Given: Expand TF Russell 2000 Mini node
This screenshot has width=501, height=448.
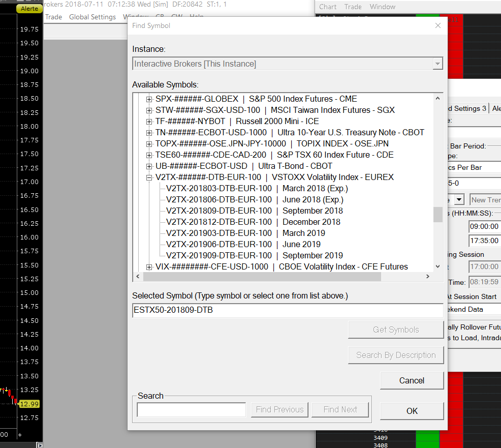Looking at the screenshot, I should 149,122.
